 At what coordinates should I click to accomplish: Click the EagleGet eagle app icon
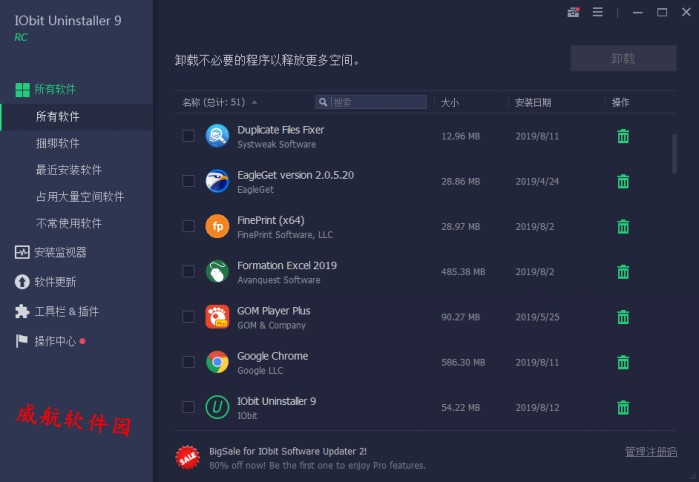[217, 181]
